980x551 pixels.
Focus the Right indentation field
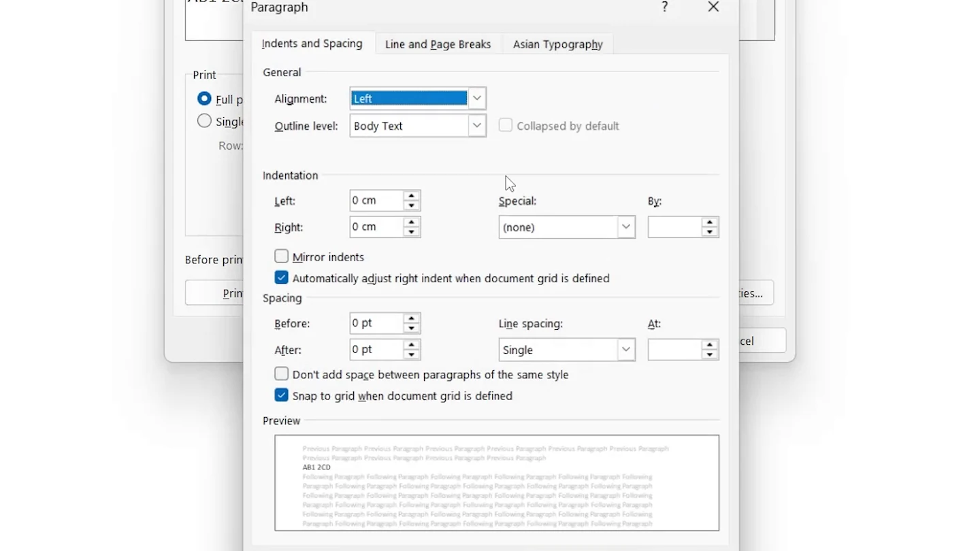coord(376,227)
